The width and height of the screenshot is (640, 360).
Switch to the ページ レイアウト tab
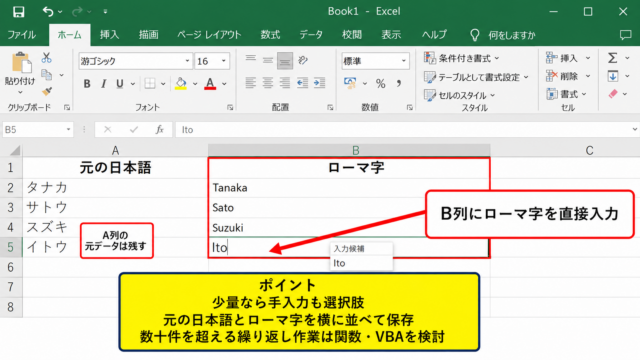point(209,35)
